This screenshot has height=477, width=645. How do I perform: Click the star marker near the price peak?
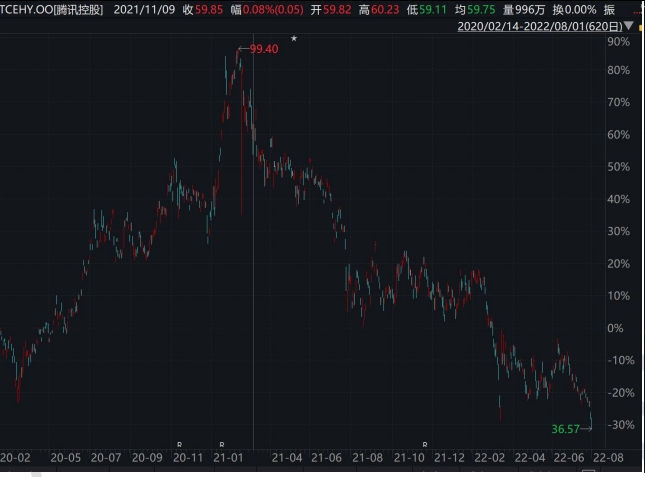(294, 38)
